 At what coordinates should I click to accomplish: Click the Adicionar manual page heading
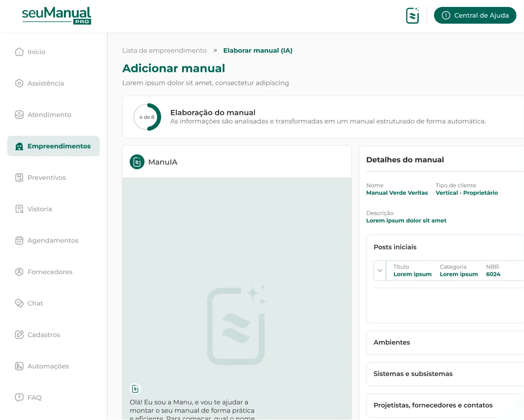click(x=174, y=68)
